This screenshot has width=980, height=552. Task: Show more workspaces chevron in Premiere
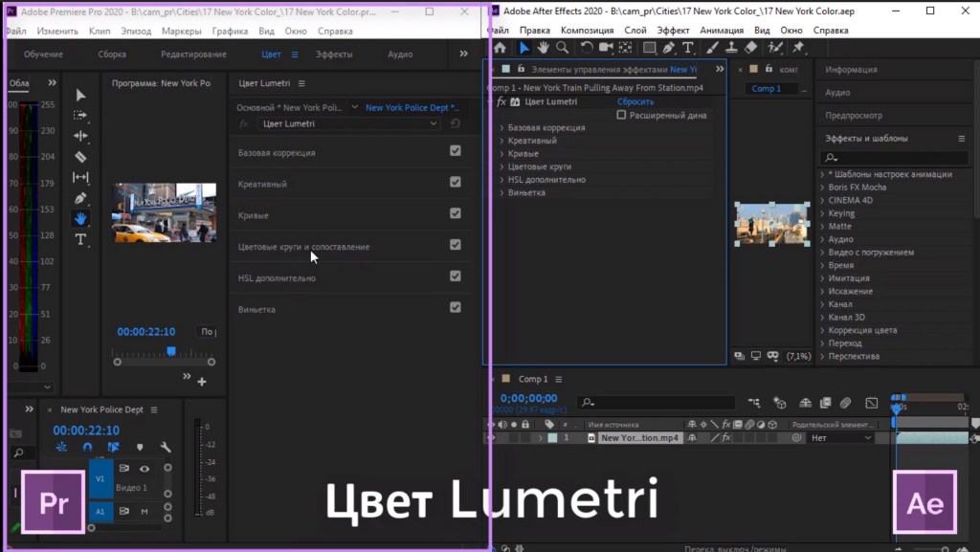tap(464, 54)
